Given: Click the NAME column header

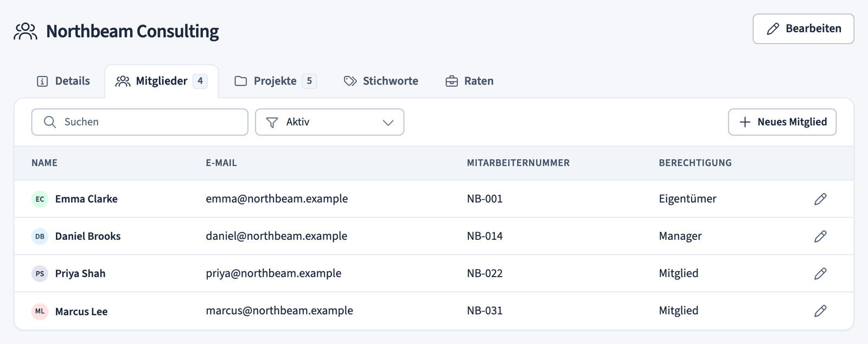Looking at the screenshot, I should point(44,163).
